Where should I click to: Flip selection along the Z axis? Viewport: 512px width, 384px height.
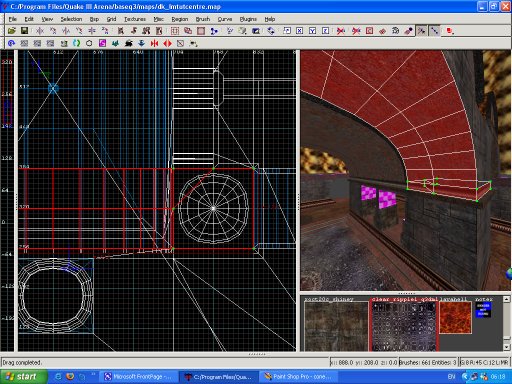pyautogui.click(x=92, y=31)
